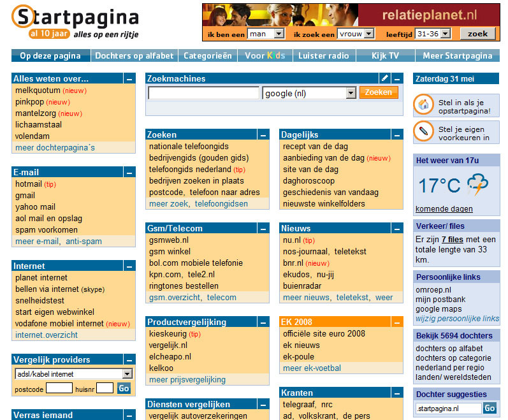This screenshot has height=420, width=508.
Task: Switch to the Luister radio tab
Action: (x=323, y=55)
